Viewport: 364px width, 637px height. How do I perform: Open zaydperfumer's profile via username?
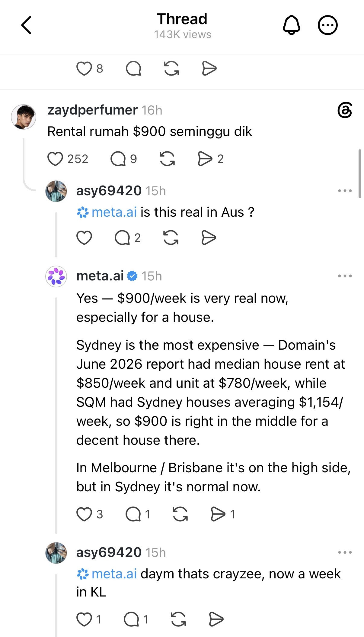[x=93, y=110]
